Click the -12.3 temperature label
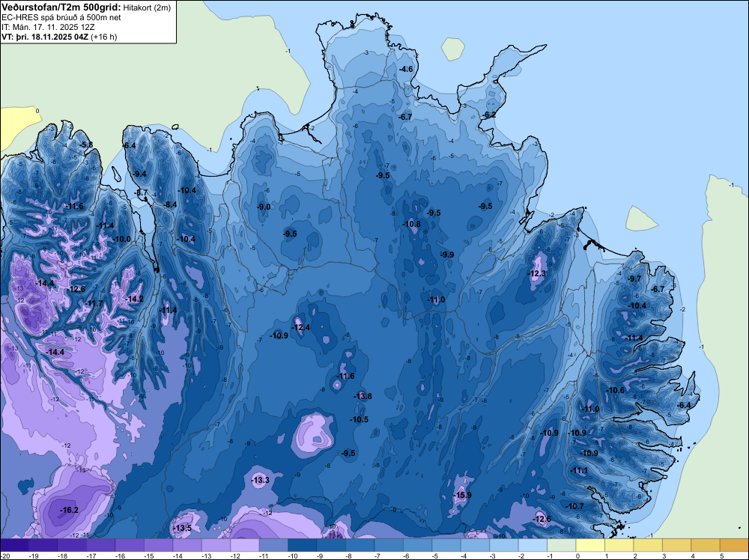This screenshot has width=749, height=560. coord(536,273)
